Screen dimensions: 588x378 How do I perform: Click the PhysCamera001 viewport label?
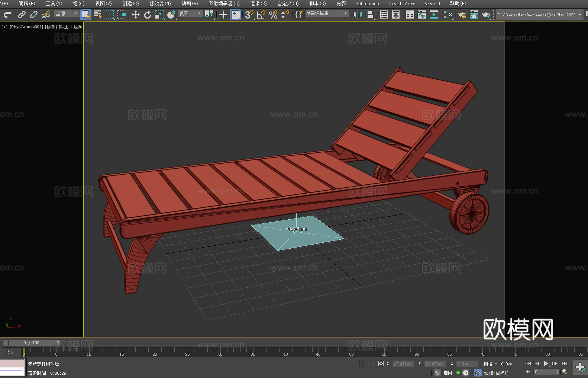tap(26, 27)
